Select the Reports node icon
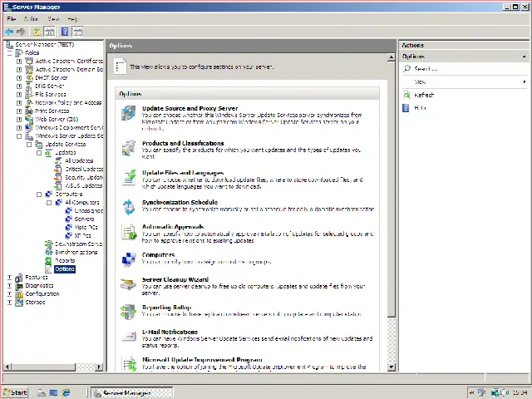The width and height of the screenshot is (532, 399). tap(49, 260)
